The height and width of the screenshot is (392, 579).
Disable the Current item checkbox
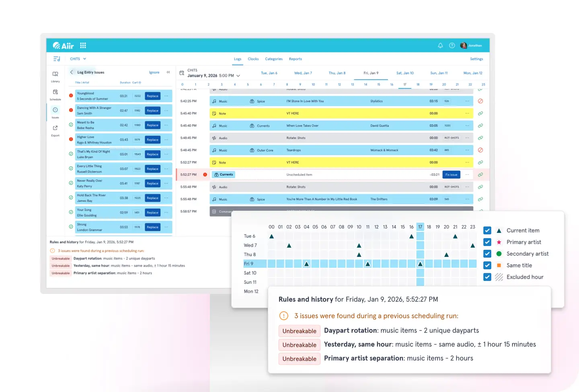tap(487, 230)
